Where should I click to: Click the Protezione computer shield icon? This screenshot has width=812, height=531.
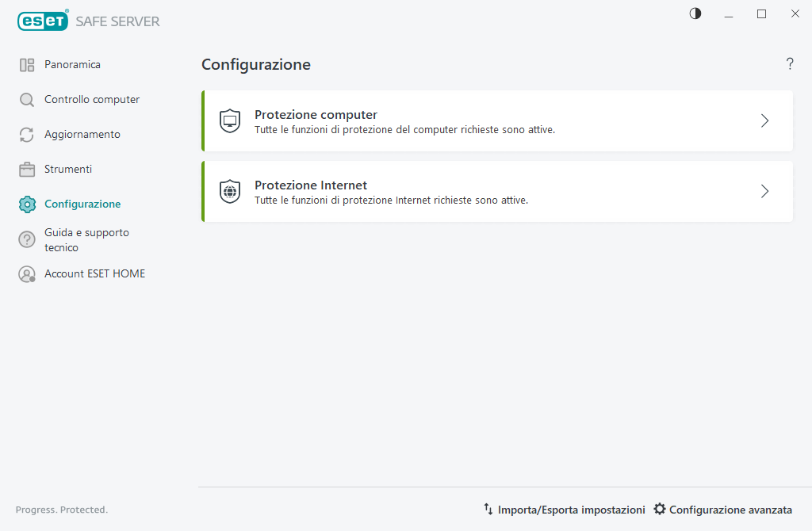(230, 121)
